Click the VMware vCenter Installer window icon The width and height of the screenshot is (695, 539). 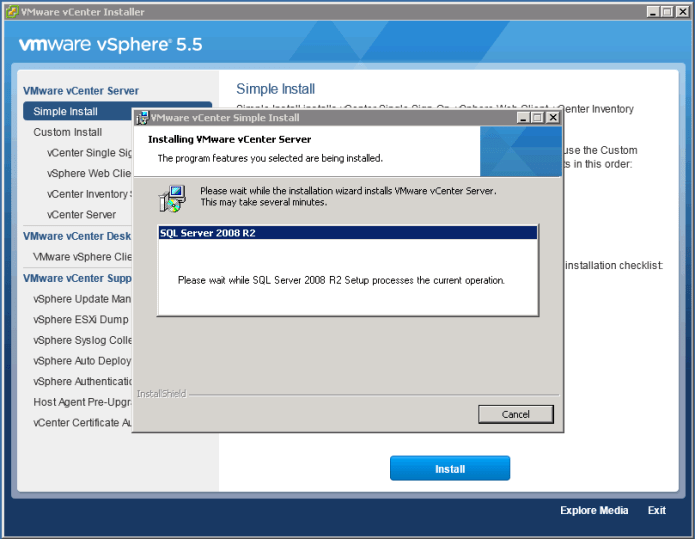click(11, 12)
